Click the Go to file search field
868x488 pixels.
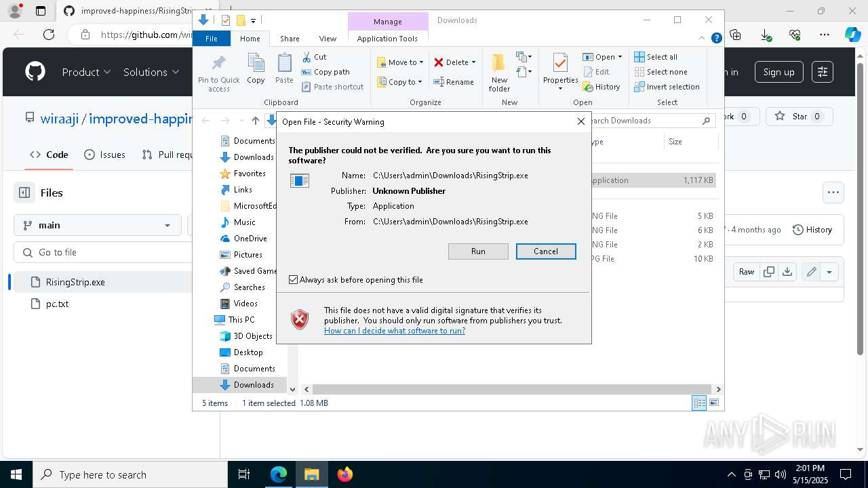(104, 252)
